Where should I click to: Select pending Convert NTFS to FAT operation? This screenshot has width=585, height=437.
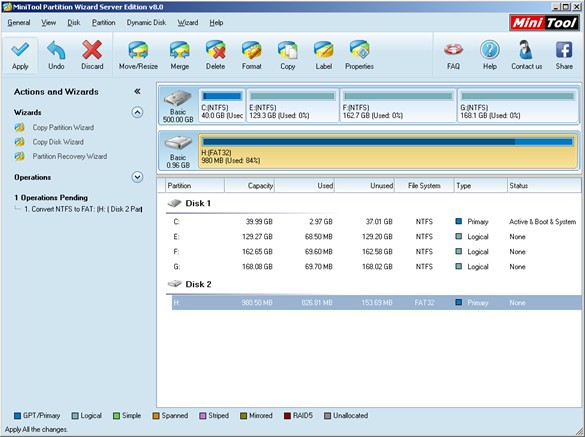click(x=83, y=209)
